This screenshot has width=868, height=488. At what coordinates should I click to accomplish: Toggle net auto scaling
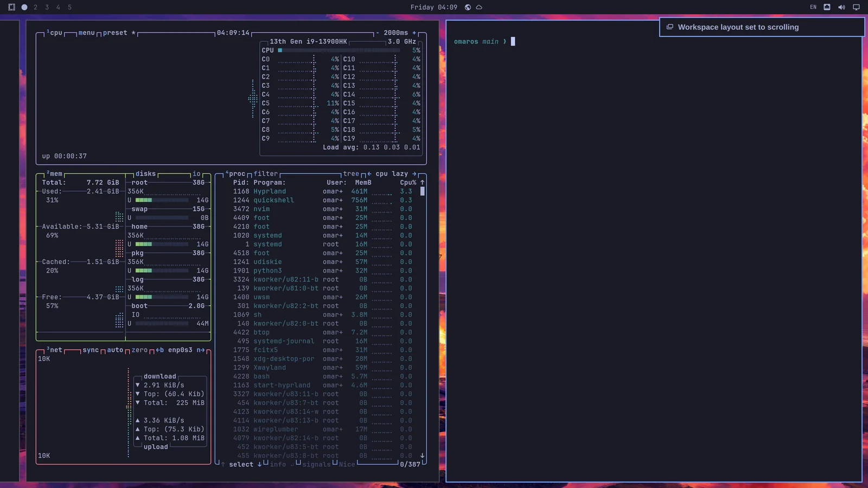[x=115, y=350]
